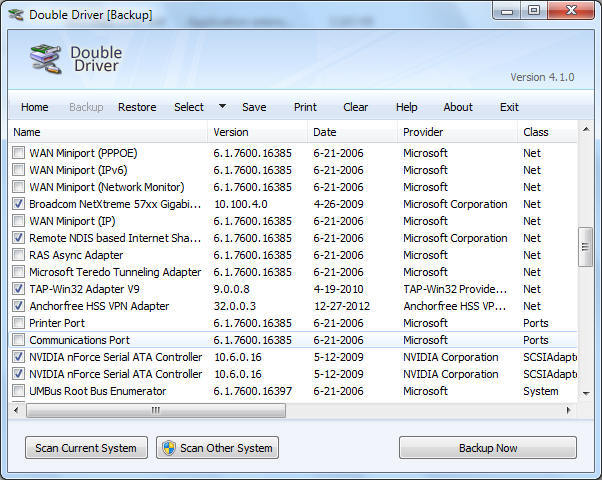Click the vertical scrollbar down arrow
Screen dimensions: 602x480
tap(585, 393)
